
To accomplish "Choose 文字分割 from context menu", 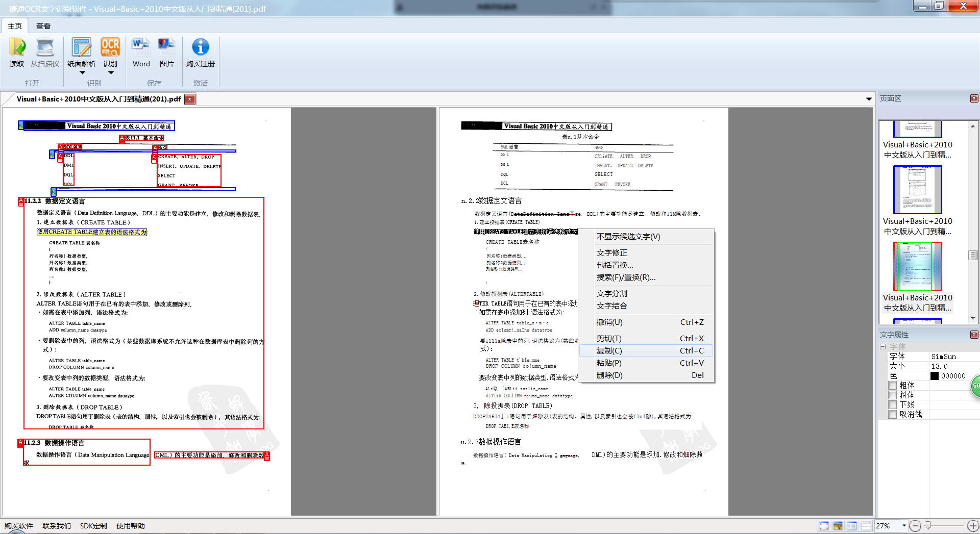I will (646, 294).
